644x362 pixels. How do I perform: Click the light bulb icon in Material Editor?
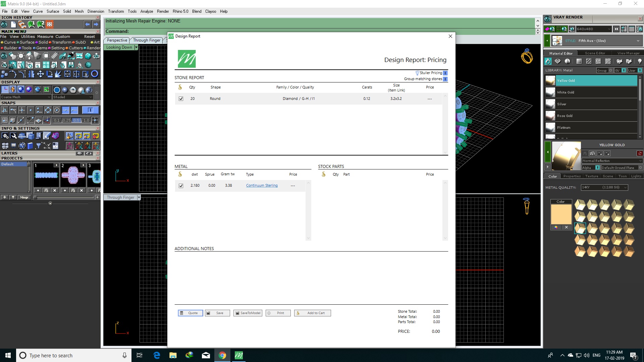point(640,61)
